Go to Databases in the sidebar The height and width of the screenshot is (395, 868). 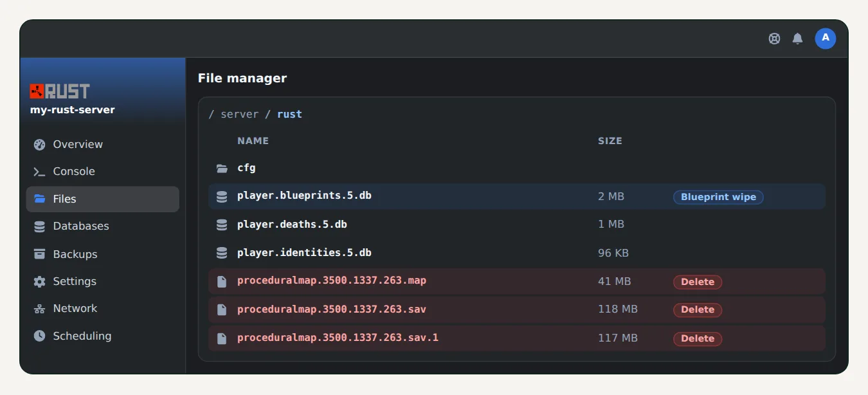(x=102, y=226)
